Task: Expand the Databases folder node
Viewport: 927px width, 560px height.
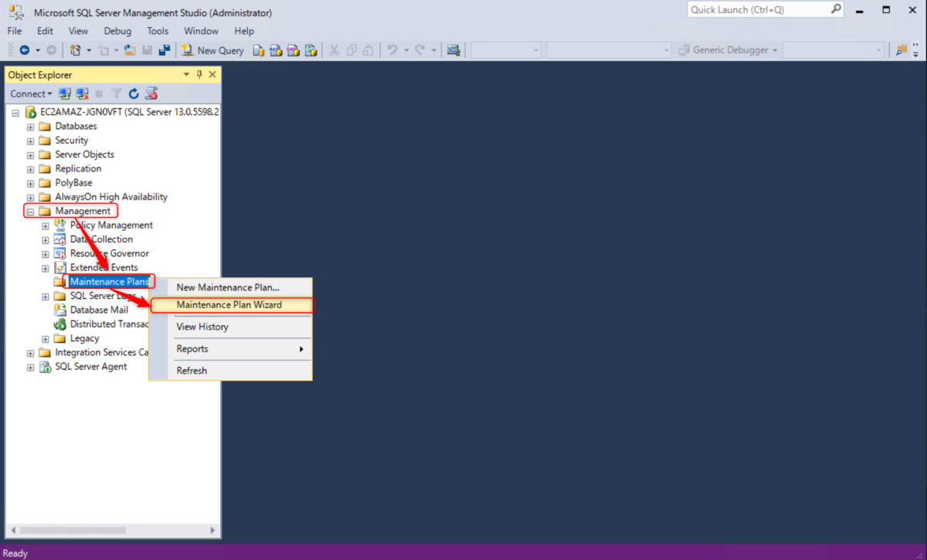Action: [30, 127]
